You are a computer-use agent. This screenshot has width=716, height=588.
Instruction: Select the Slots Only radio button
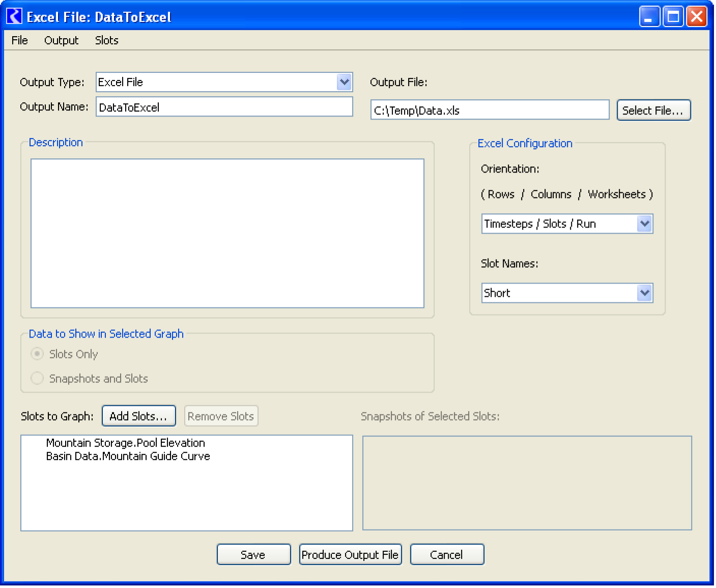tap(37, 354)
